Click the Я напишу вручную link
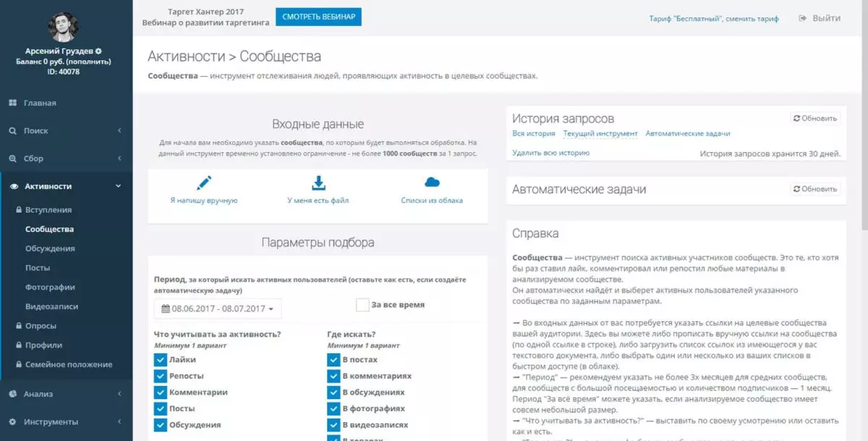This screenshot has width=868, height=441. coord(204,201)
